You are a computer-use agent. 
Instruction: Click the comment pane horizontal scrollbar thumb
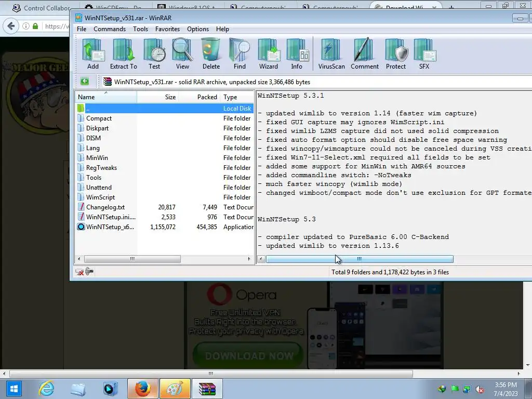tap(360, 259)
